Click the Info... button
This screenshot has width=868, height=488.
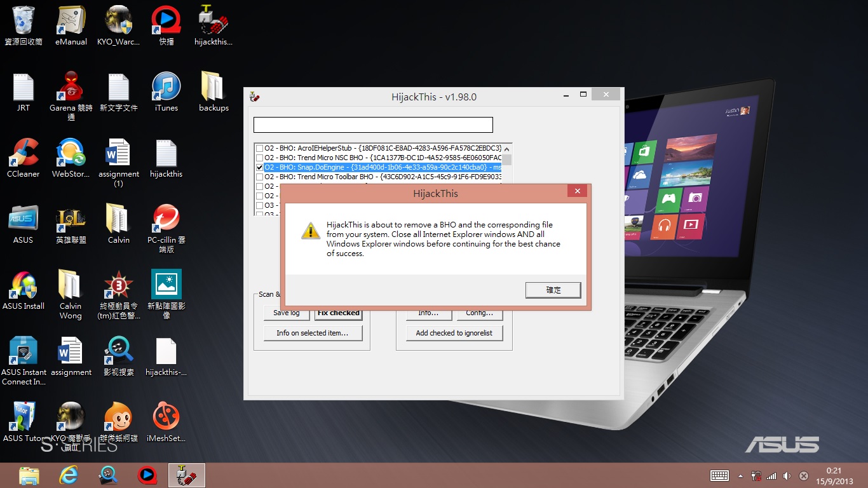428,313
